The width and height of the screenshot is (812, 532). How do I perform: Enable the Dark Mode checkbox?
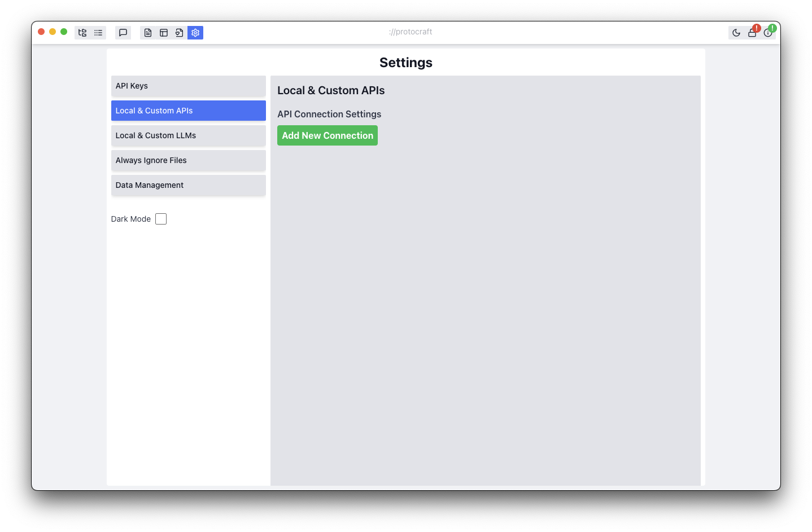coord(161,219)
